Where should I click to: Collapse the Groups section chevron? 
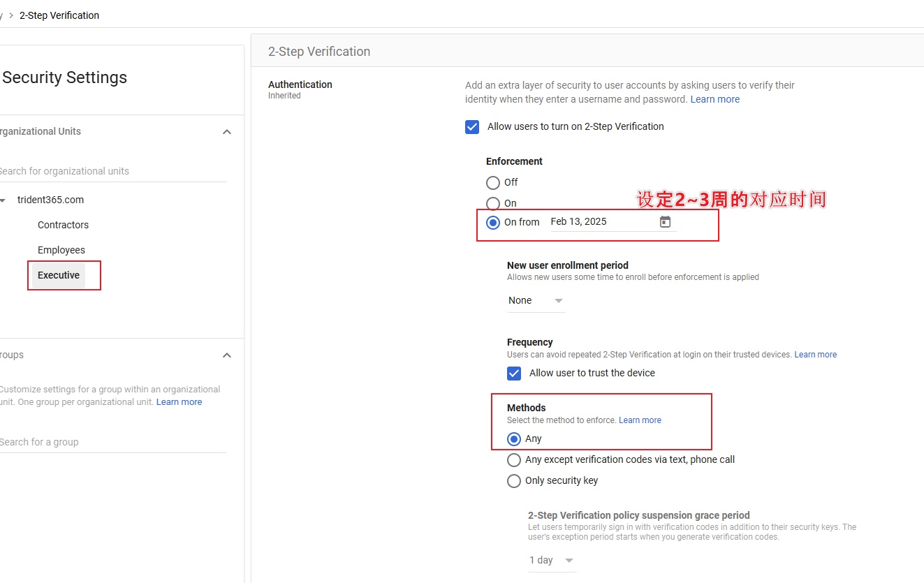pyautogui.click(x=227, y=355)
